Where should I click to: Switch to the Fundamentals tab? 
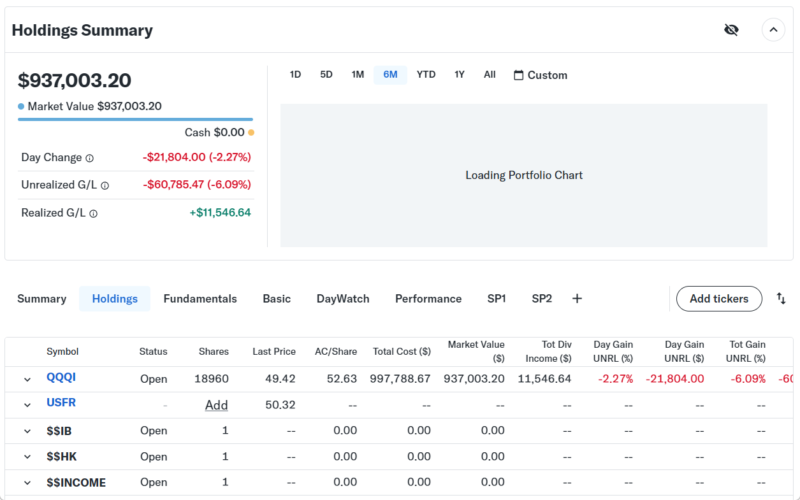pyautogui.click(x=200, y=298)
